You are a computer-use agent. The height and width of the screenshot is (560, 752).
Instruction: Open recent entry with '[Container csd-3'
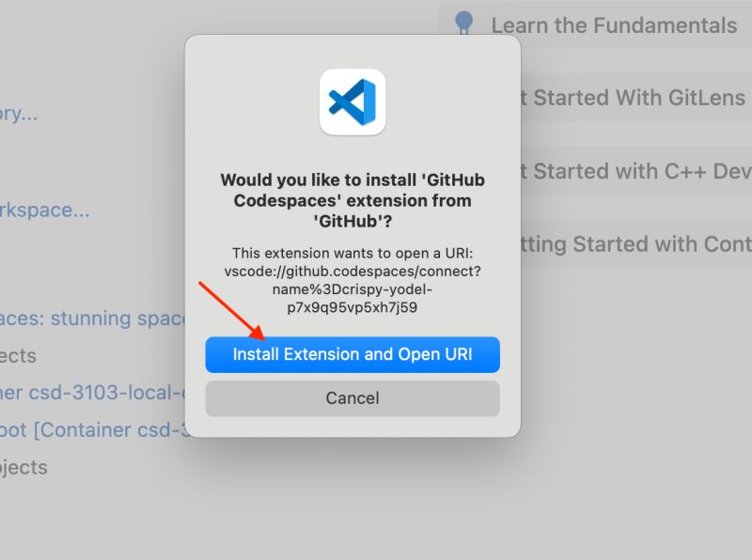(x=95, y=429)
